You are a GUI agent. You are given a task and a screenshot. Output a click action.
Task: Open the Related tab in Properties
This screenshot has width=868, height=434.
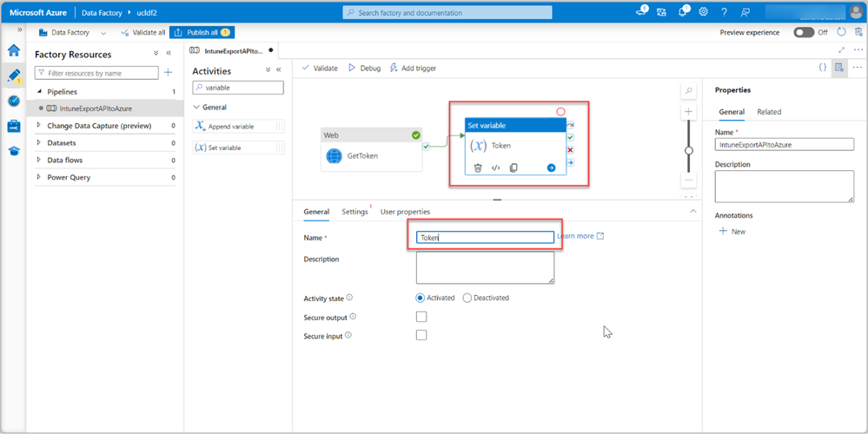click(x=769, y=112)
